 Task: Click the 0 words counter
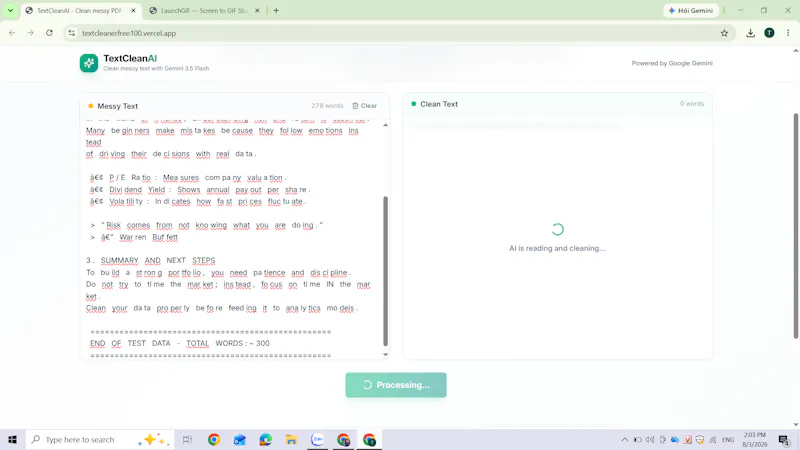point(691,104)
